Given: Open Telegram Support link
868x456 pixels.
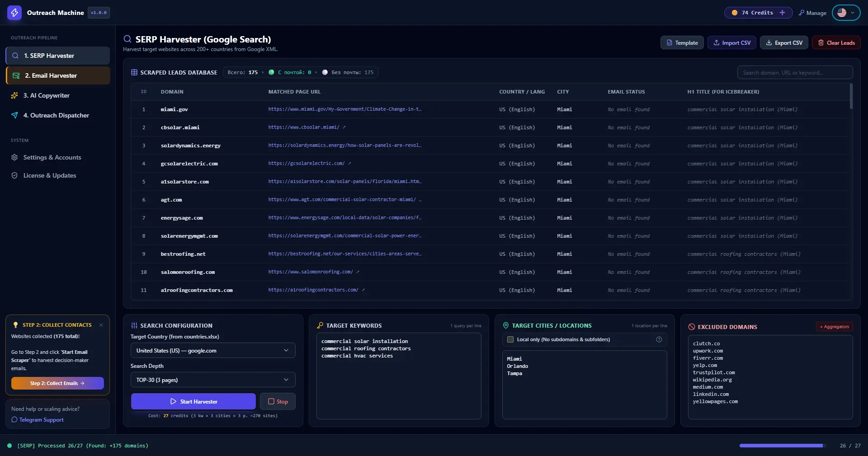Looking at the screenshot, I should pyautogui.click(x=38, y=420).
